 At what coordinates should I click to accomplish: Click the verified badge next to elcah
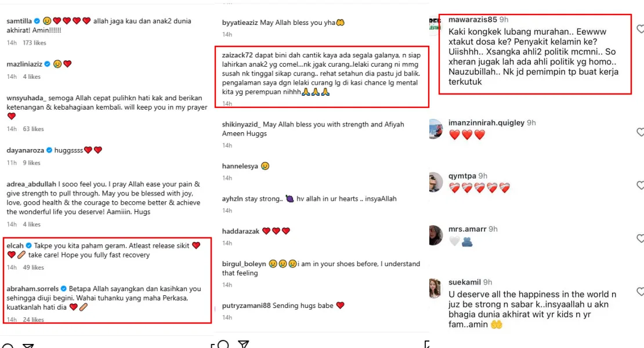pos(28,245)
